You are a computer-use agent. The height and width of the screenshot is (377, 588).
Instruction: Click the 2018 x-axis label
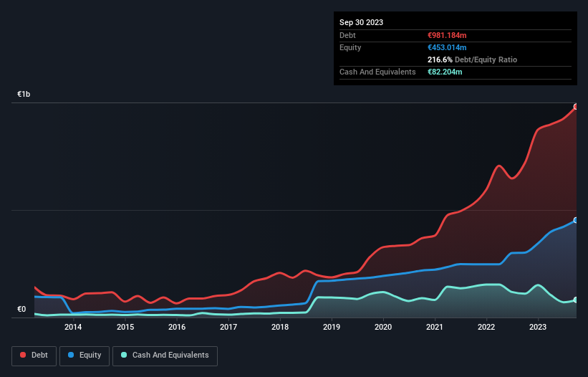point(280,327)
